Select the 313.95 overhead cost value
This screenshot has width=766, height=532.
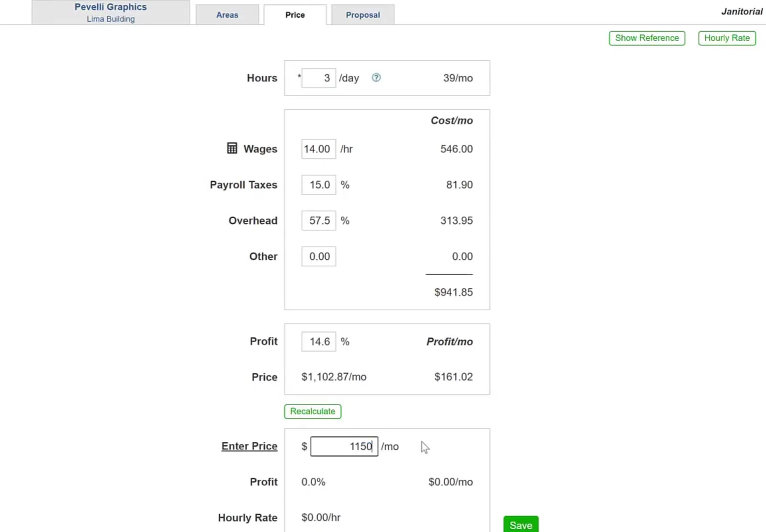click(456, 221)
